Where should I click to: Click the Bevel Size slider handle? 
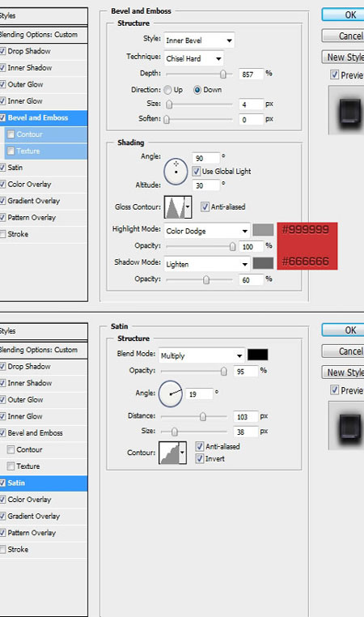pos(169,104)
